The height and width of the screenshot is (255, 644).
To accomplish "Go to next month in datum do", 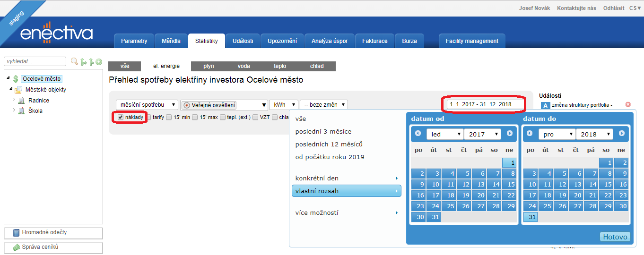I will pyautogui.click(x=622, y=134).
